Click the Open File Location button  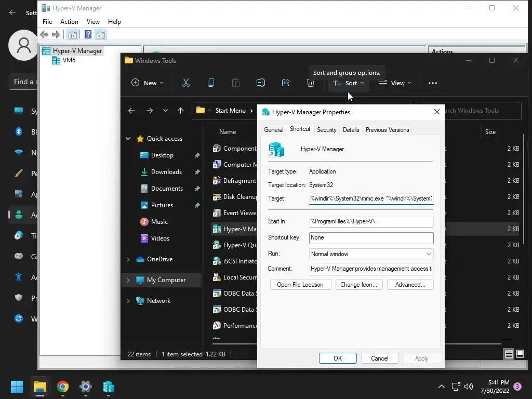[x=300, y=285]
